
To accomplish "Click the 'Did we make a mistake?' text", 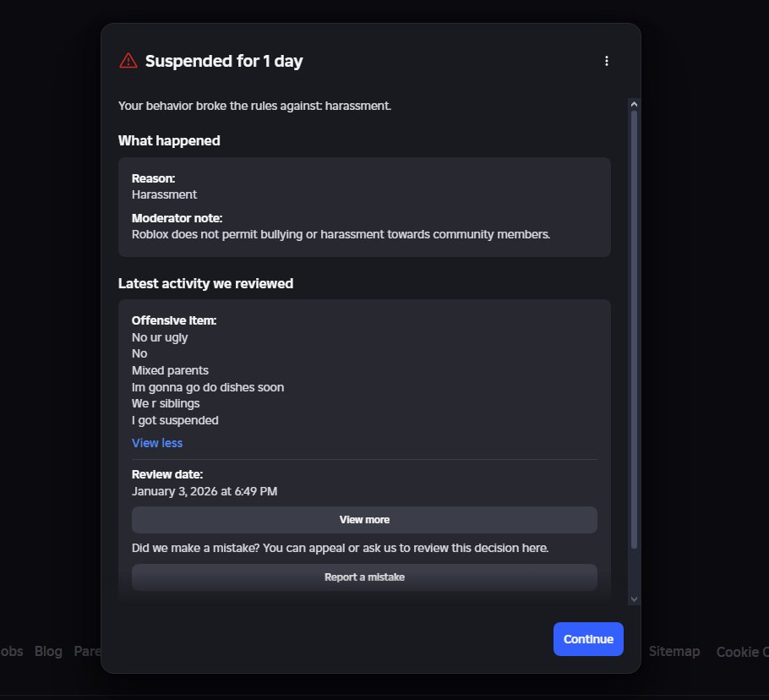I will click(340, 548).
